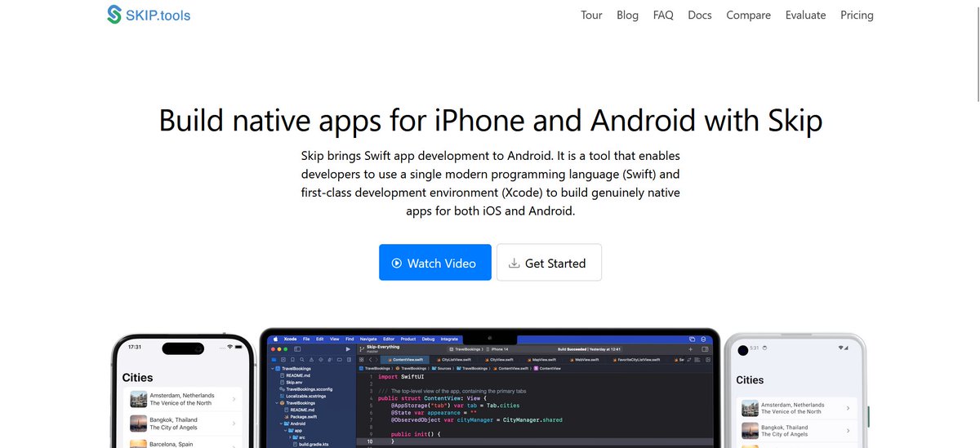Click Amsterdam row chevron on iPhone mockup
The height and width of the screenshot is (448, 980).
click(x=234, y=399)
